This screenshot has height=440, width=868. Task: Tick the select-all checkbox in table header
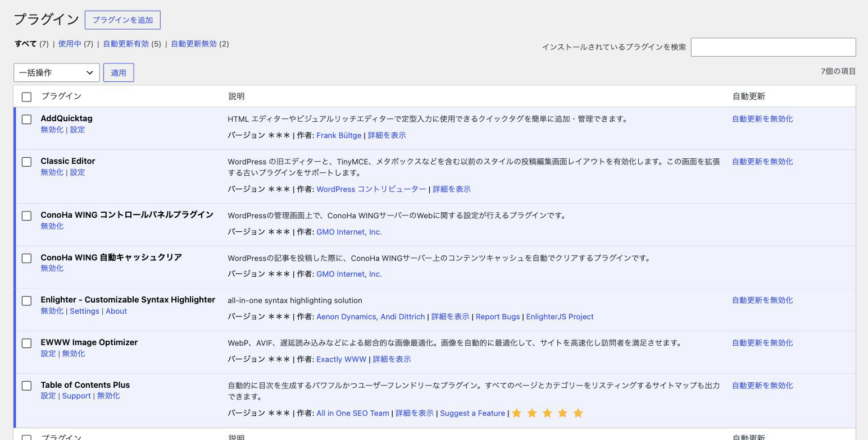(26, 97)
